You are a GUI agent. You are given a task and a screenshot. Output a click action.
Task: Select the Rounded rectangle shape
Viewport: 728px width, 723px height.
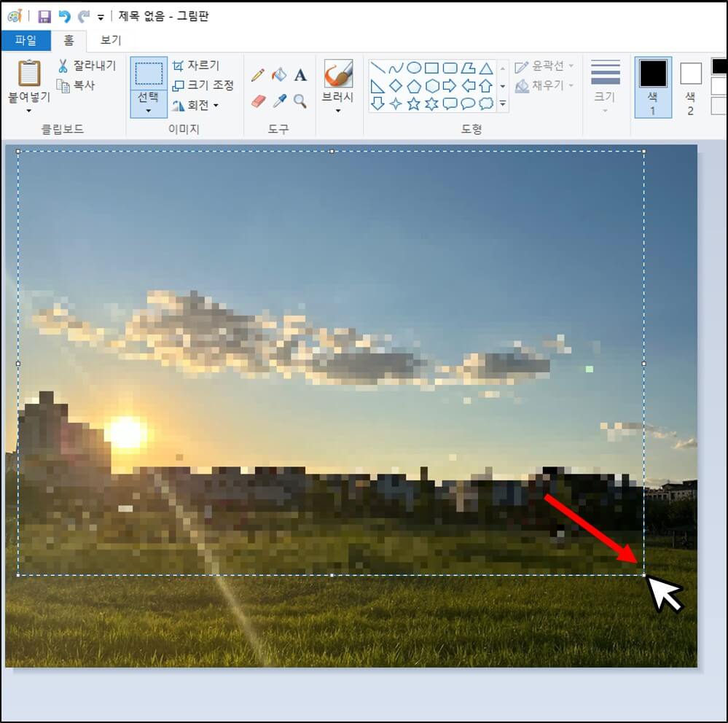(450, 69)
